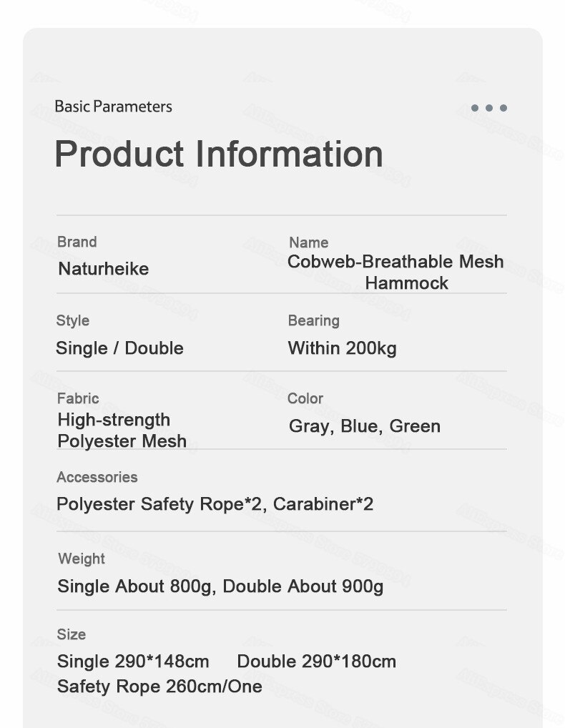Click the Basic Parameters label

tap(113, 107)
